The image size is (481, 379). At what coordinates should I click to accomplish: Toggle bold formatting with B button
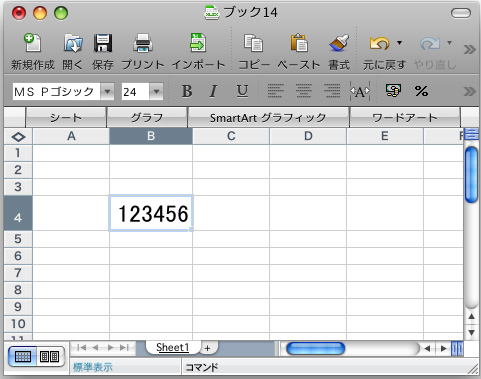187,91
